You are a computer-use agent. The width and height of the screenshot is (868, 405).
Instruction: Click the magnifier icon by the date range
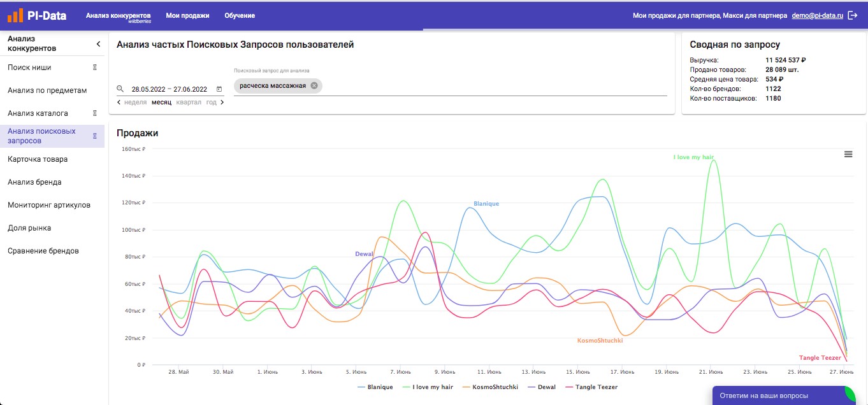120,89
